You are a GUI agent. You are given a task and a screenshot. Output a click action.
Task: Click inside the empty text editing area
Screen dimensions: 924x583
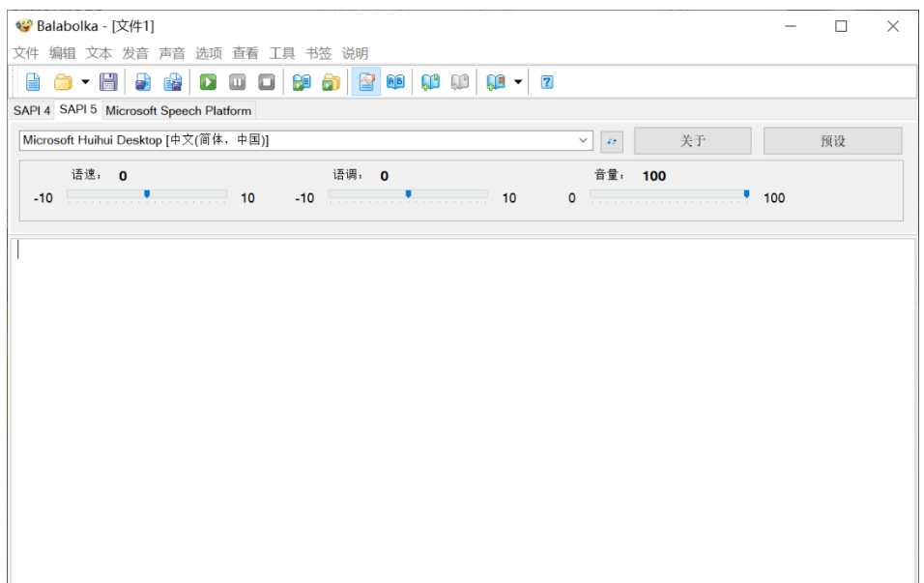(x=463, y=410)
